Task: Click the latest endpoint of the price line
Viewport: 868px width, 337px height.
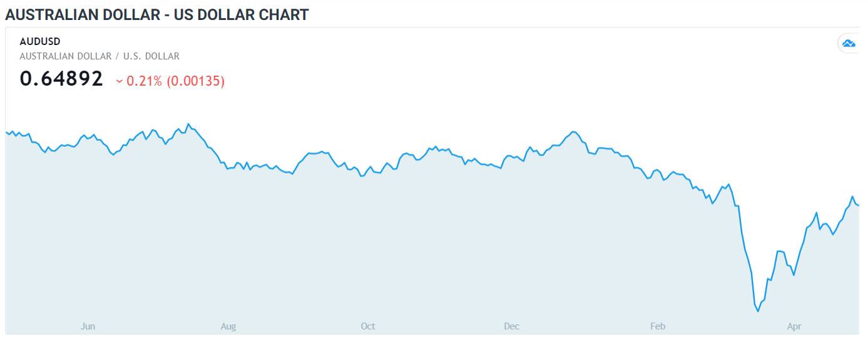Action: [858, 205]
